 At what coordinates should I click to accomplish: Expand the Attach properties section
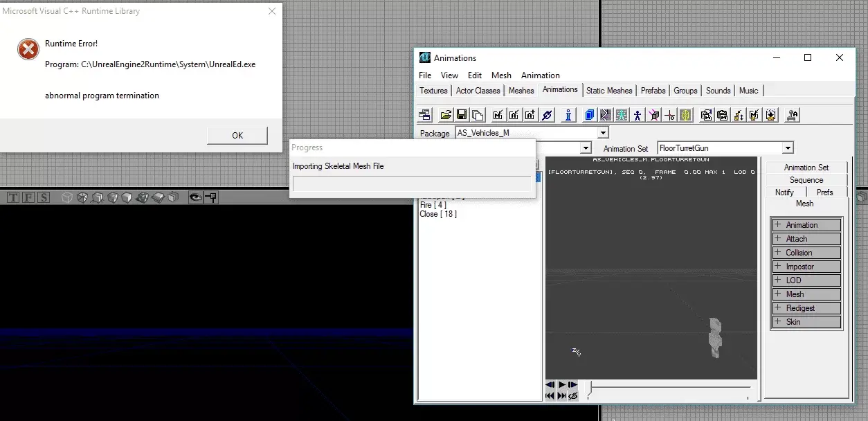click(806, 239)
